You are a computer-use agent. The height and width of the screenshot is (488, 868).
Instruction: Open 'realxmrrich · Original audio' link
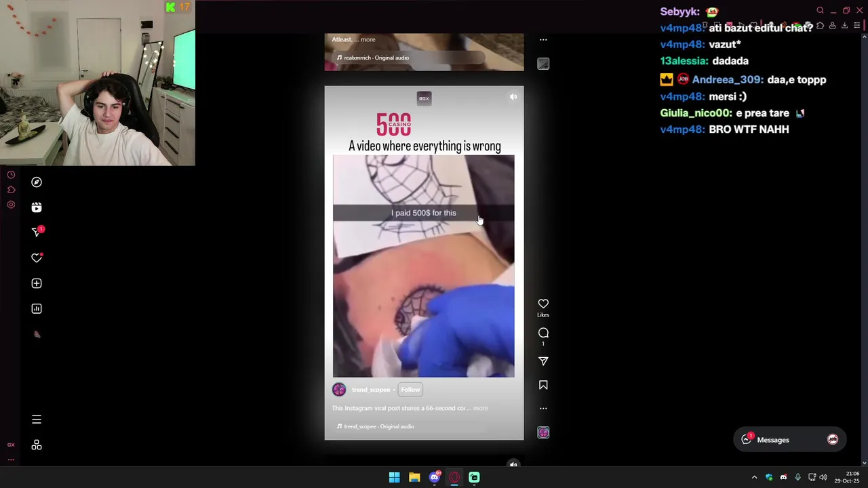(376, 58)
